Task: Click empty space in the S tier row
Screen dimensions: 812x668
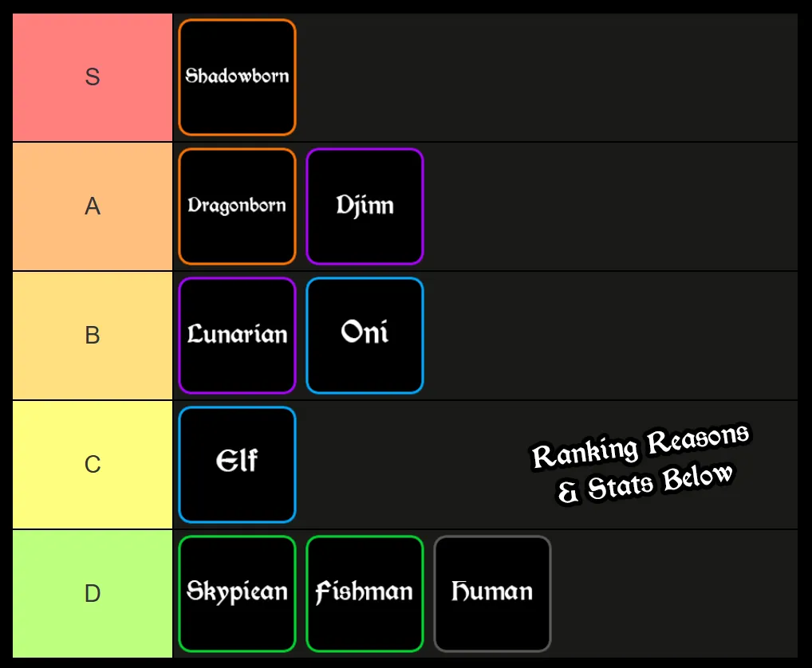Action: click(542, 77)
